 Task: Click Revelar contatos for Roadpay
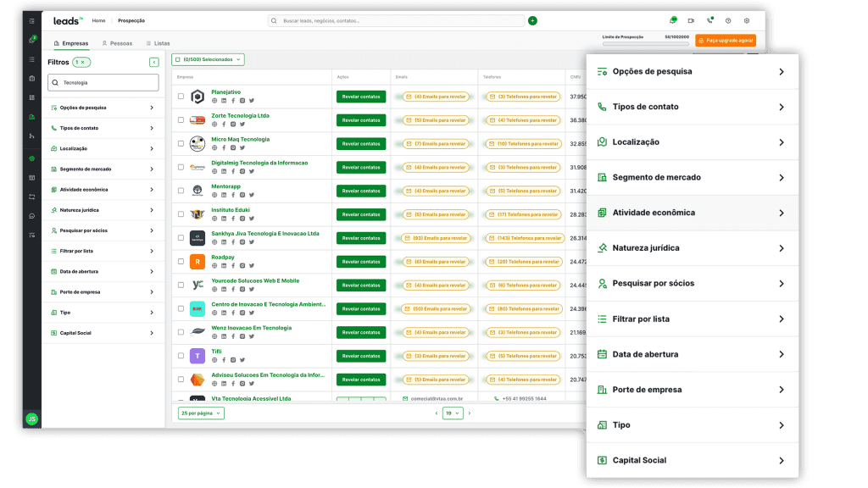point(361,261)
